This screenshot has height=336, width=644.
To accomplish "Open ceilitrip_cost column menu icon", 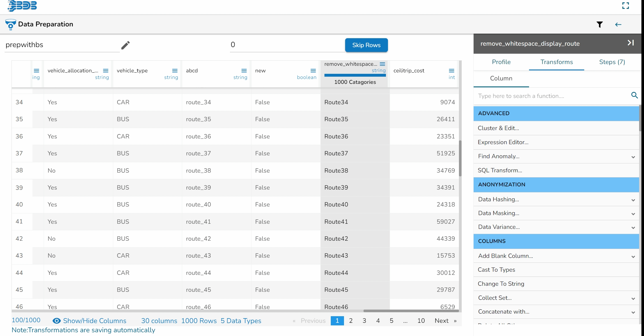I will [x=451, y=71].
